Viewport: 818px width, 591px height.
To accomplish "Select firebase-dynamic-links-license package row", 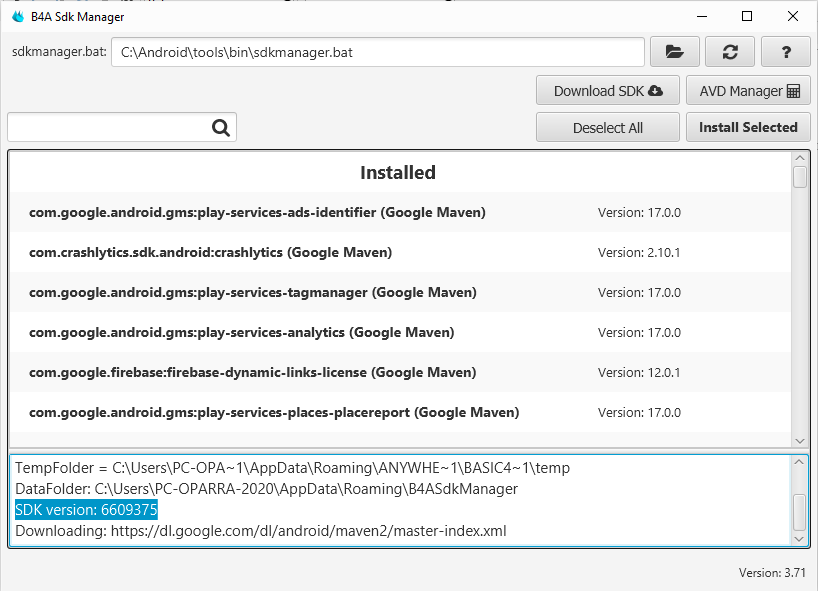I will point(401,372).
